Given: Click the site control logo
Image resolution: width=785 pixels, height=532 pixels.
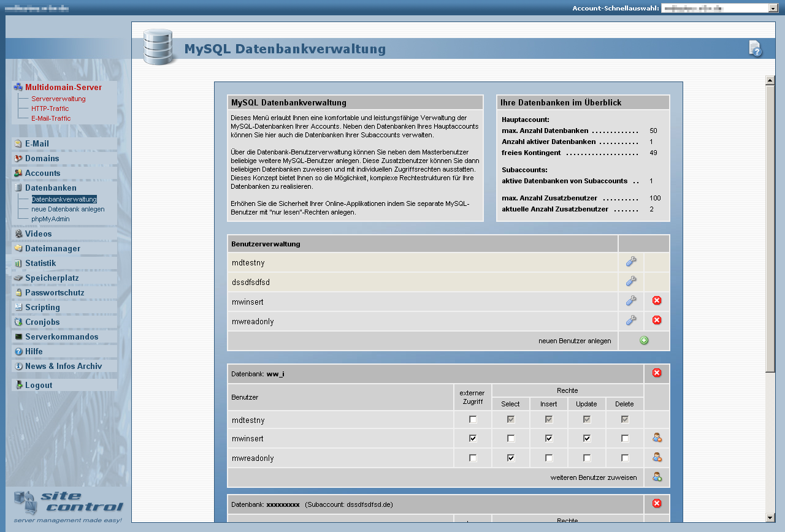Looking at the screenshot, I should 68,506.
